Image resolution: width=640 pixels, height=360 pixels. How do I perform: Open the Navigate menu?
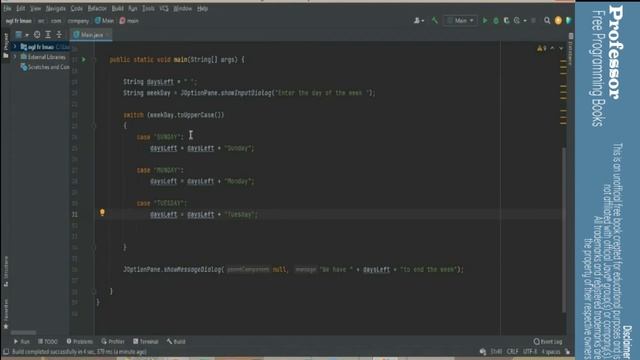[56, 8]
